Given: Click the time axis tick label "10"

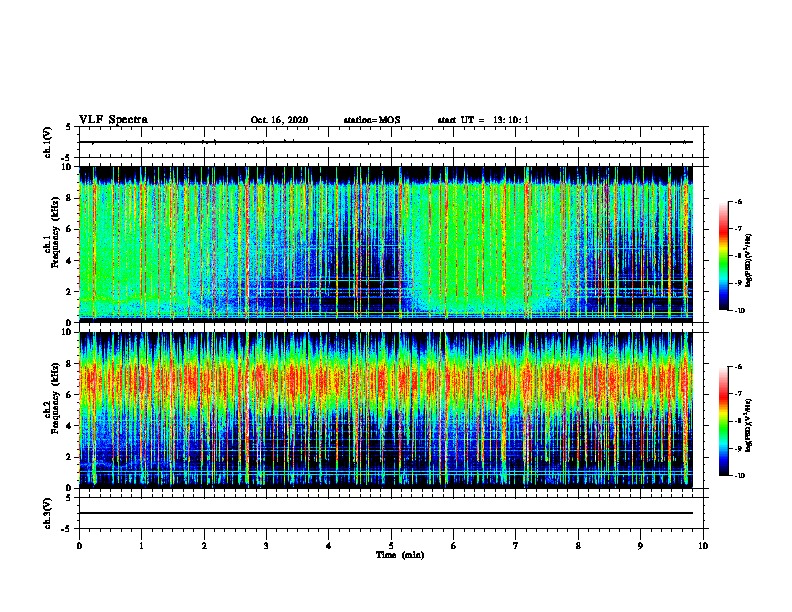Looking at the screenshot, I should [x=703, y=546].
